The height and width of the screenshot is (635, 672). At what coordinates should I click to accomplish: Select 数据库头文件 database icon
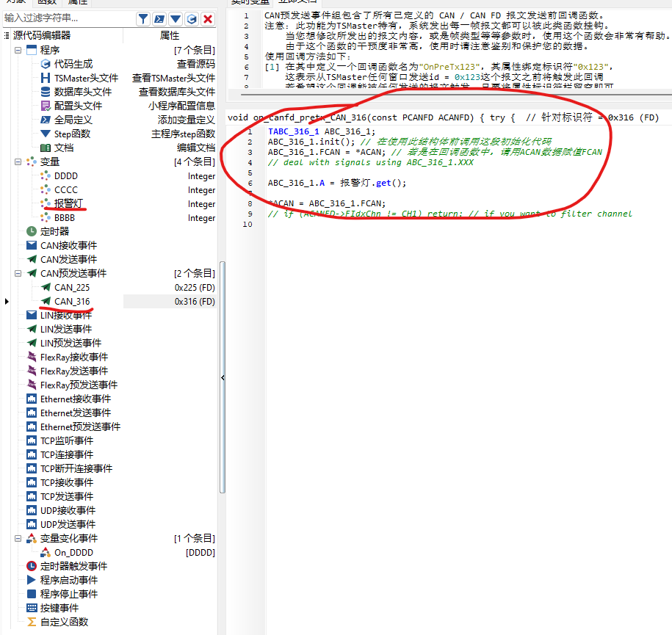(x=46, y=92)
